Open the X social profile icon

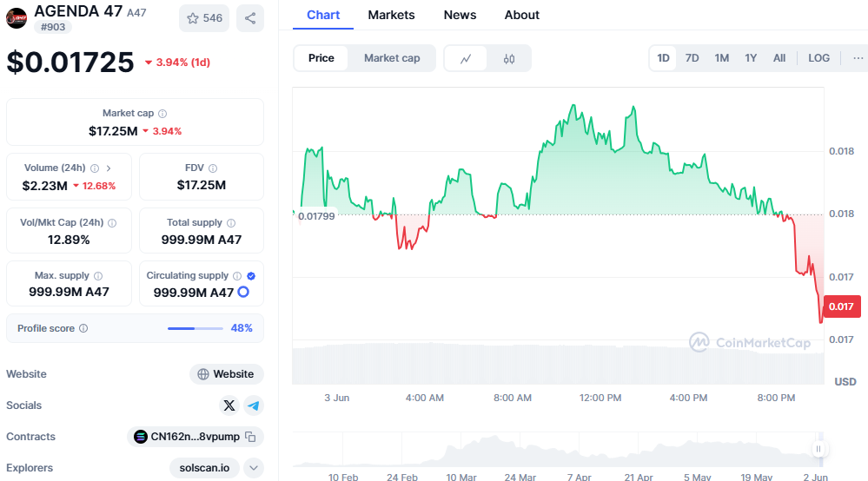pyautogui.click(x=229, y=405)
